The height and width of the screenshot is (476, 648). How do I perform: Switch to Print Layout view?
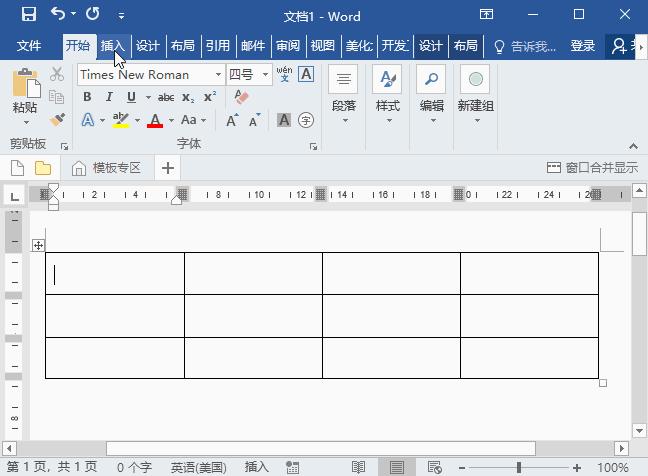(397, 467)
